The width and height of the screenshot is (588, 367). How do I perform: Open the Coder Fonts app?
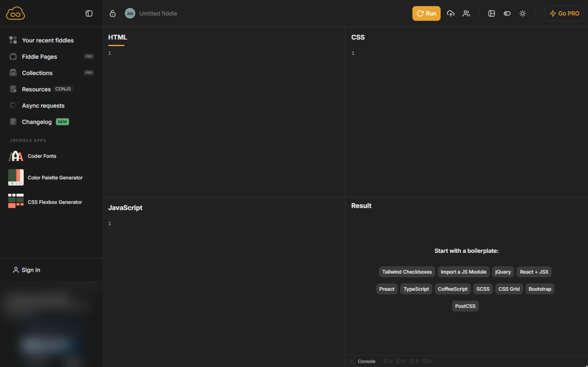32,156
